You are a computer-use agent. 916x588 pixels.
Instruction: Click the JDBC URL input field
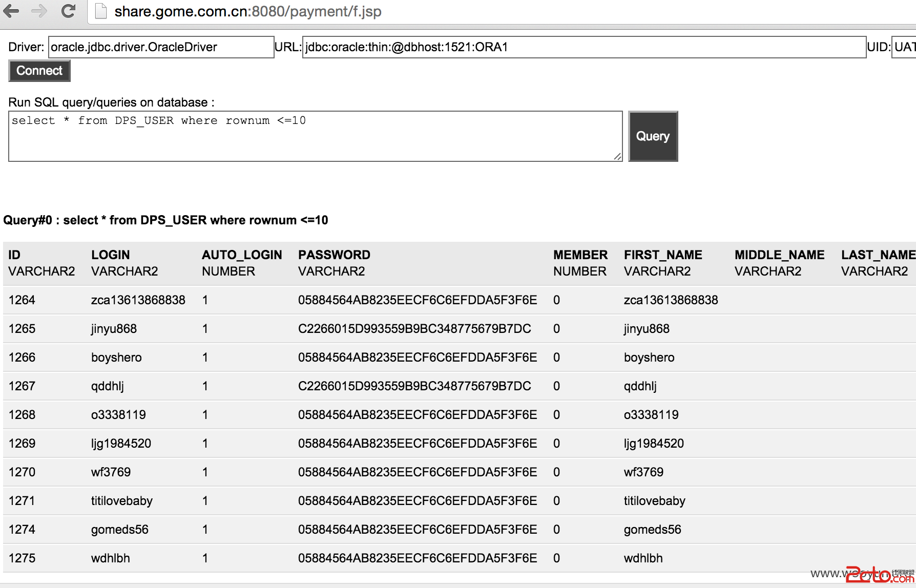[584, 47]
